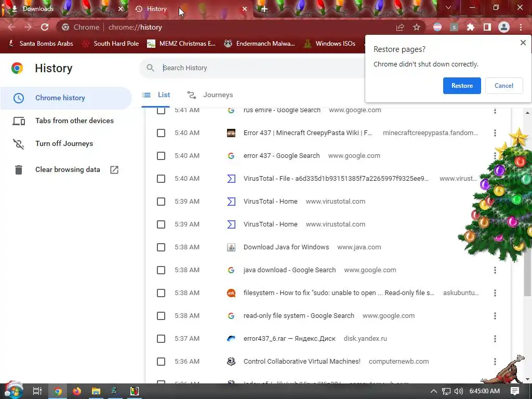Open tab search chevron in title bar
The height and width of the screenshot is (399, 532).
tap(448, 7)
